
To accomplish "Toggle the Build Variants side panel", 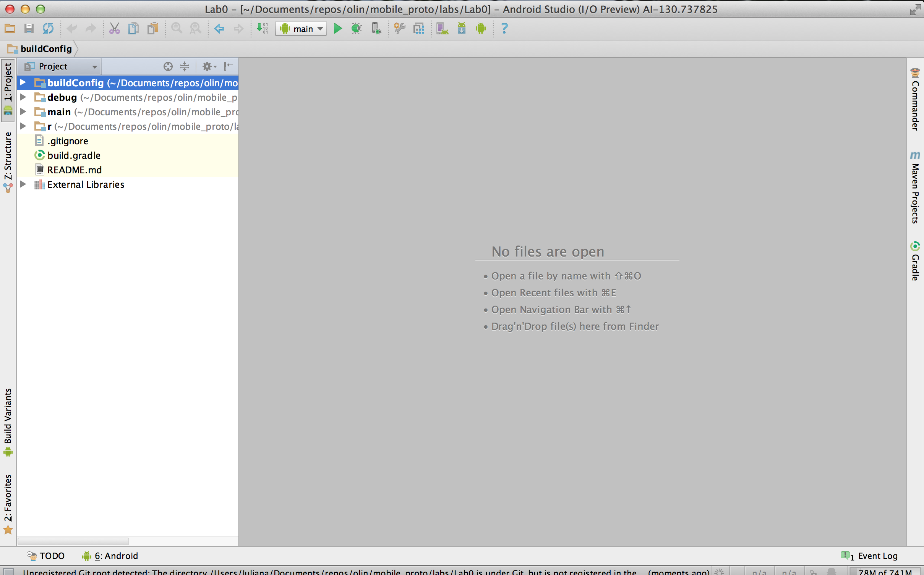I will (8, 422).
